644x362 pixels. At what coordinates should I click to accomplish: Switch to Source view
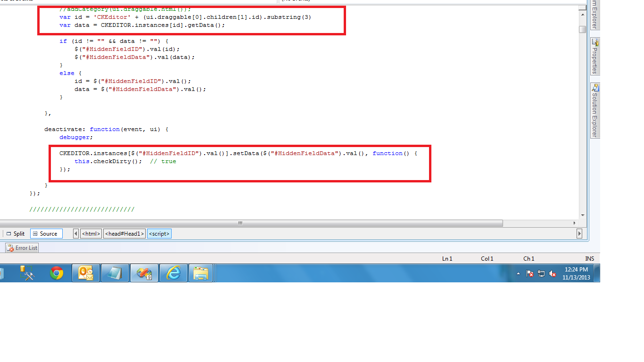pos(46,234)
